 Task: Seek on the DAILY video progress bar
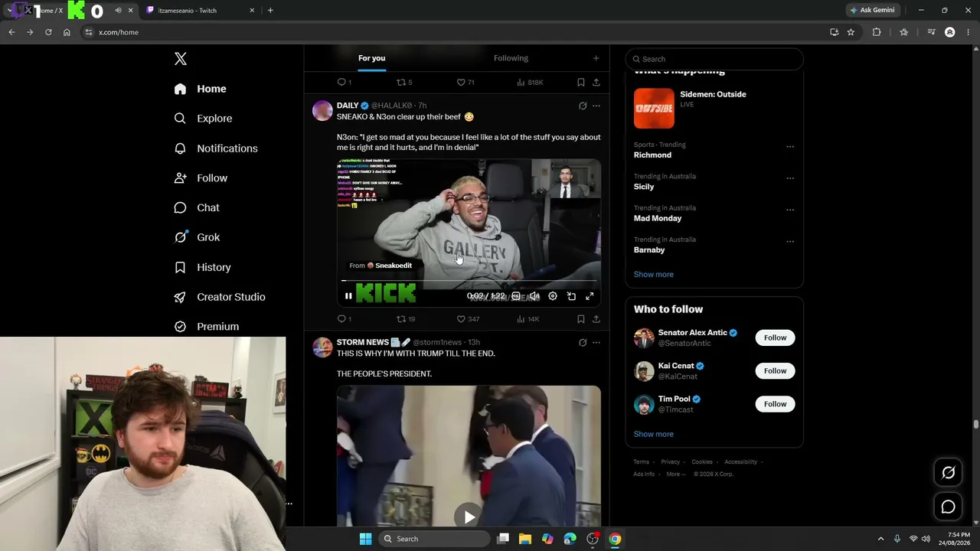pos(469,282)
